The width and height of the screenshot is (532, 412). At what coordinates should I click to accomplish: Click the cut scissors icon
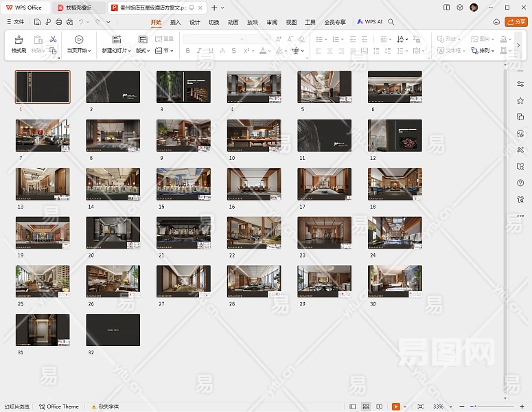tap(53, 39)
